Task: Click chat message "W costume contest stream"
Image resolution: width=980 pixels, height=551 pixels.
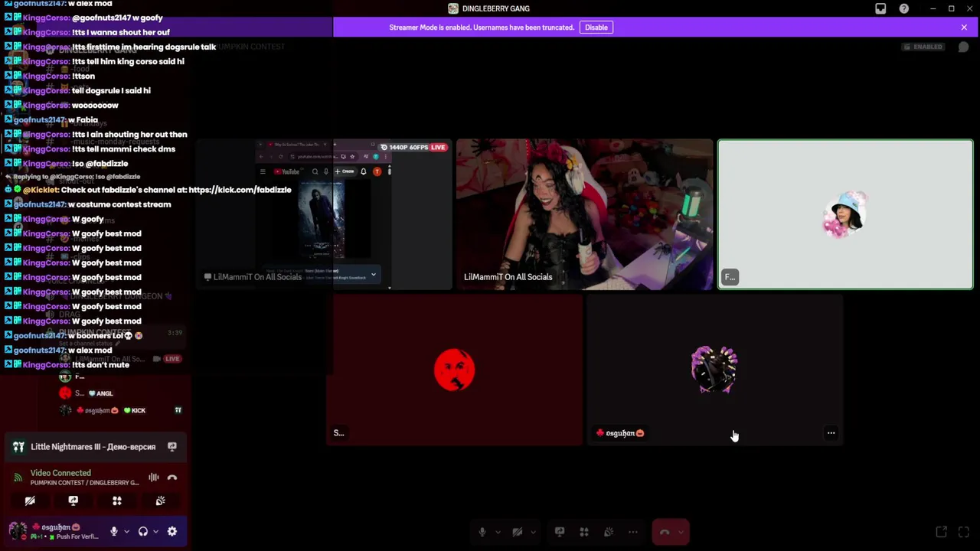Action: pyautogui.click(x=119, y=204)
